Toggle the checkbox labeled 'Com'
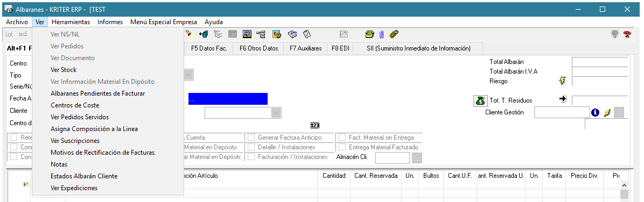Image resolution: width=644 pixels, height=202 pixels. [13, 147]
